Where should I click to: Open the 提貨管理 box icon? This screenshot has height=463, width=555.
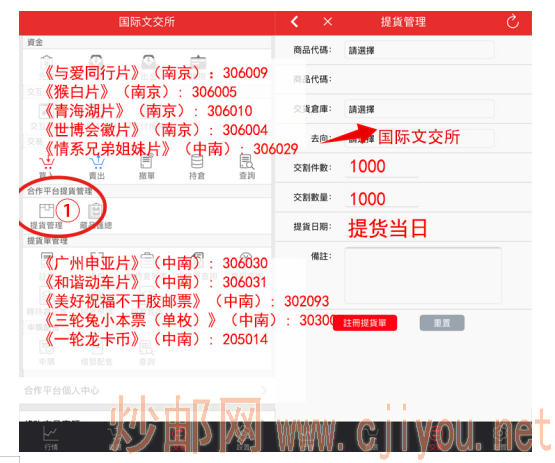tap(46, 211)
